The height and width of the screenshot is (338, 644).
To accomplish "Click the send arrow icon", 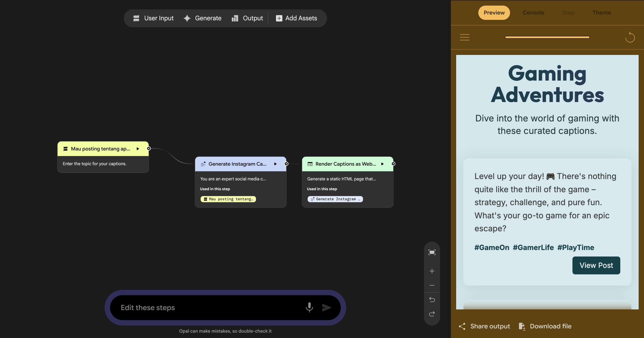I will click(x=326, y=308).
